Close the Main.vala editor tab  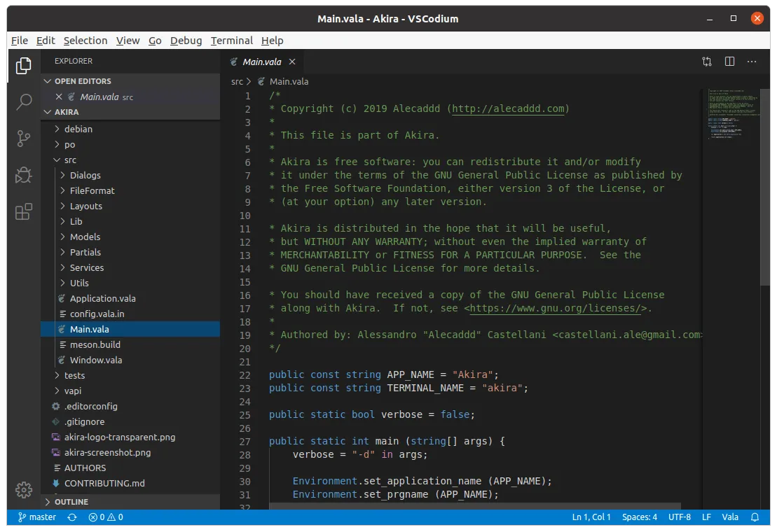[x=292, y=62]
